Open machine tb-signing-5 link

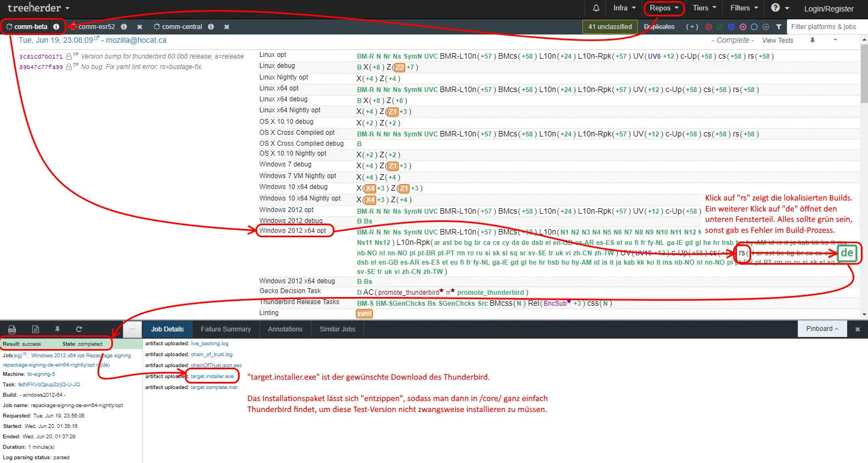41,374
